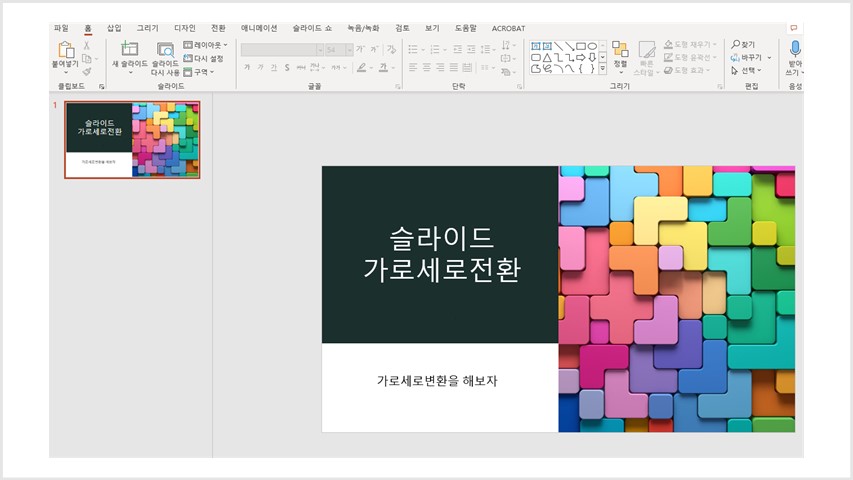Click the New Slide (새 슬라이드) icon
The width and height of the screenshot is (853, 480).
(x=129, y=49)
